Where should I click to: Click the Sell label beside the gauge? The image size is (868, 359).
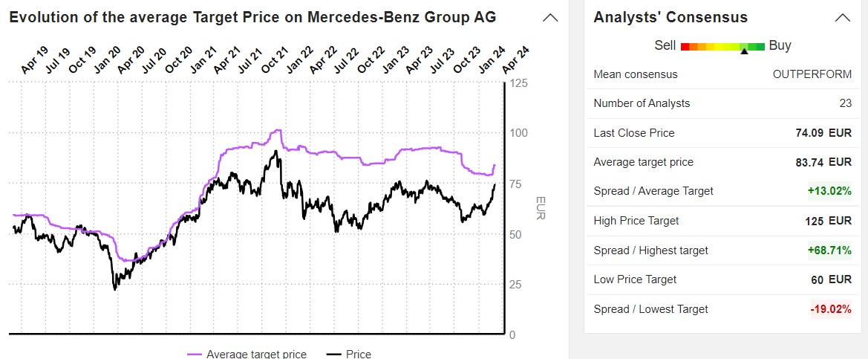pos(665,45)
